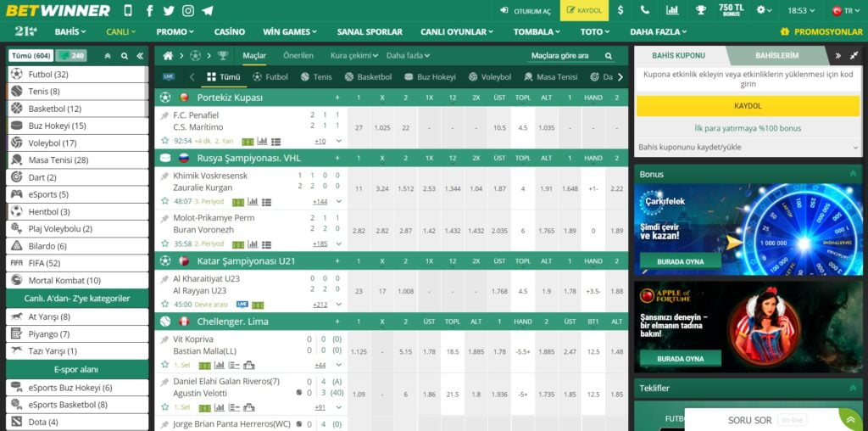Toggle the LIVE stream filter icon

coord(169,76)
